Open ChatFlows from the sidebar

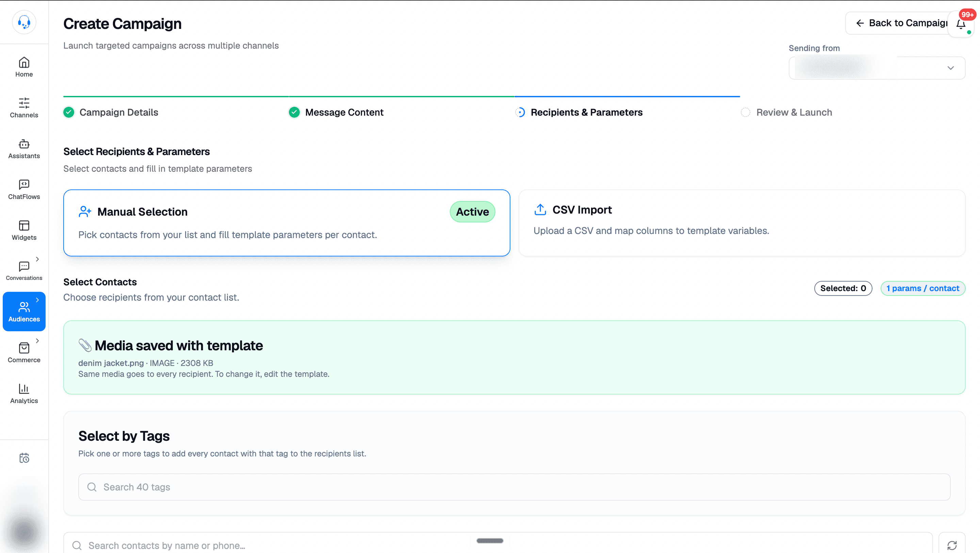pos(24,189)
